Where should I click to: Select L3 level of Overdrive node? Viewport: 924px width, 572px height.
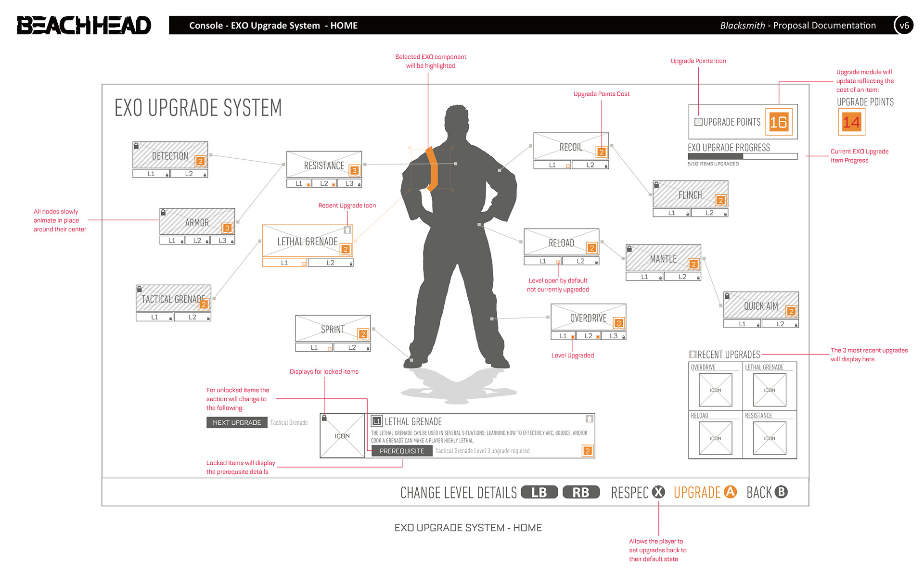click(614, 336)
